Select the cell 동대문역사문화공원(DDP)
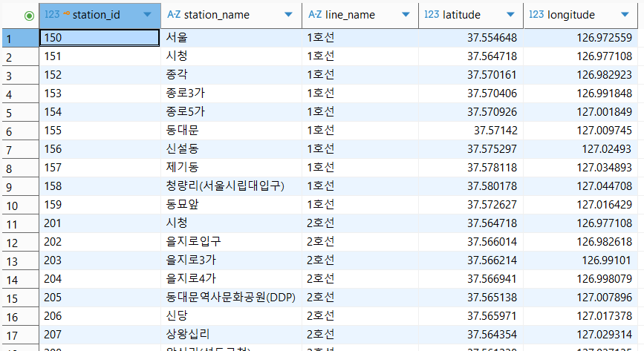644x351 pixels. point(231,298)
